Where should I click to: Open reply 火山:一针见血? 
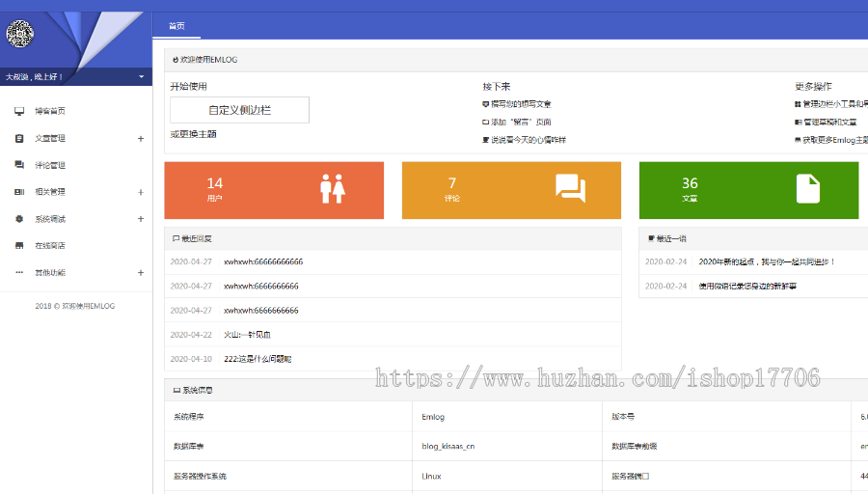click(247, 335)
